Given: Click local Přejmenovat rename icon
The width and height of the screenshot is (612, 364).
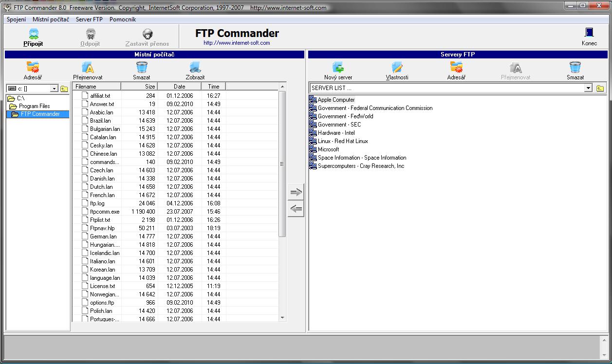Looking at the screenshot, I should [88, 67].
